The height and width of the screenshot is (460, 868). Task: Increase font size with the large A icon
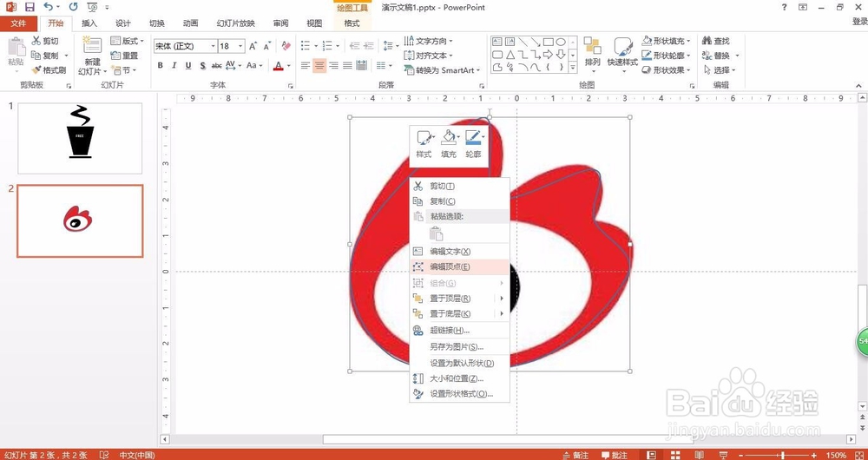tap(253, 46)
